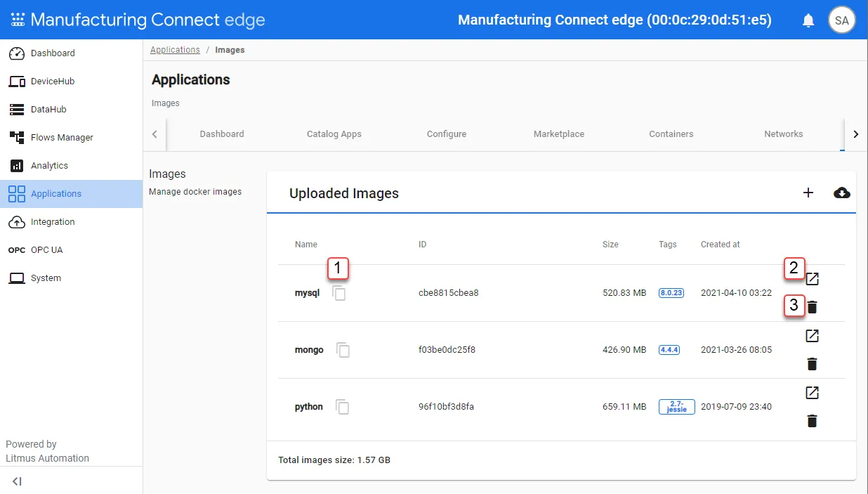Viewport: 868px width, 494px height.
Task: Click the Applications grid icon in sidebar
Action: click(x=17, y=194)
